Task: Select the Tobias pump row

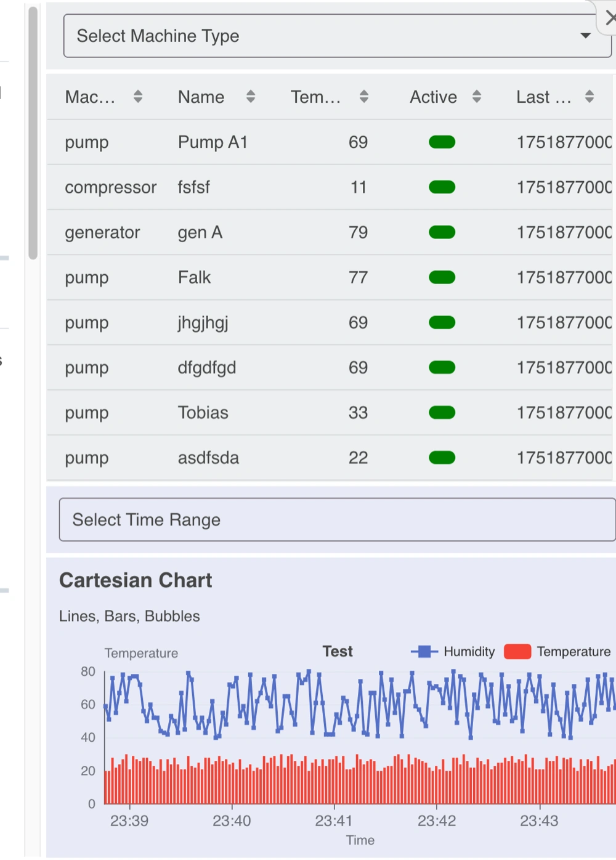Action: click(x=203, y=413)
